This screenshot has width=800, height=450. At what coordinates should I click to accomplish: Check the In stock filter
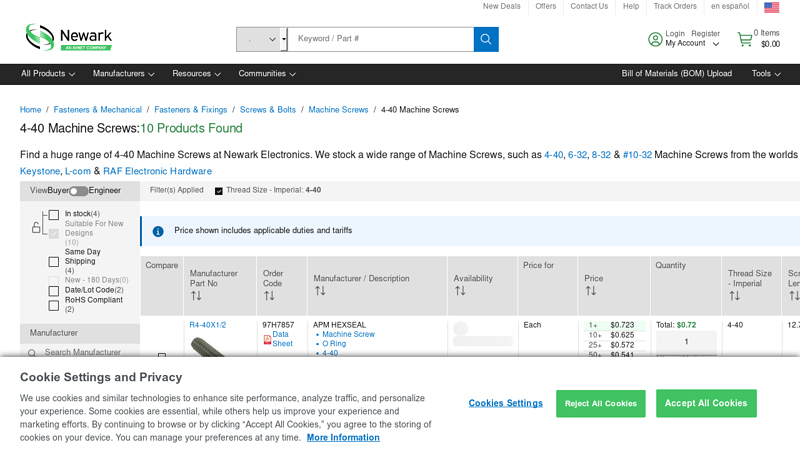54,215
